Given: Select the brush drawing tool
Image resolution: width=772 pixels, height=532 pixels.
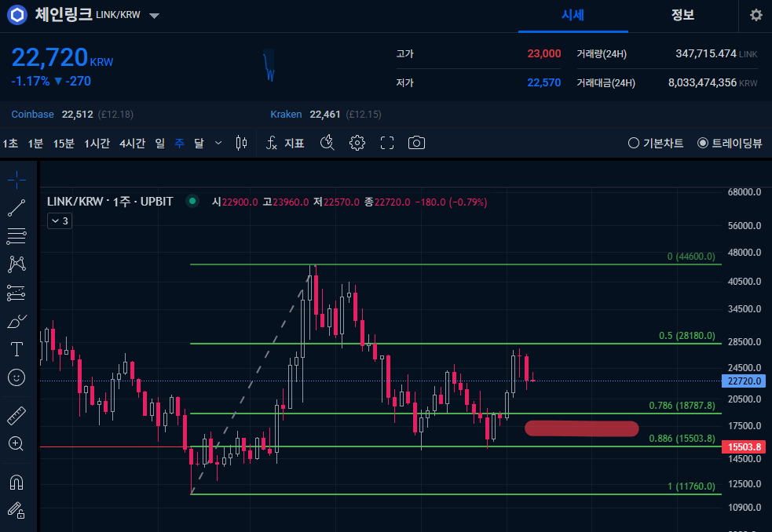Looking at the screenshot, I should tap(16, 322).
